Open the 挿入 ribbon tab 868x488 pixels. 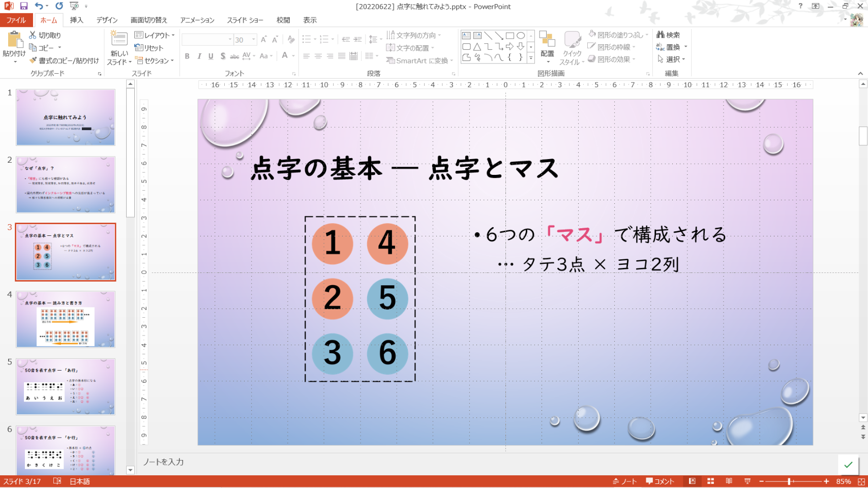pyautogui.click(x=76, y=20)
